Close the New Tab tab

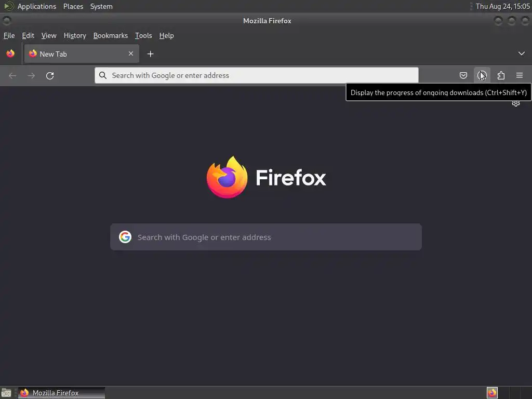[130, 54]
